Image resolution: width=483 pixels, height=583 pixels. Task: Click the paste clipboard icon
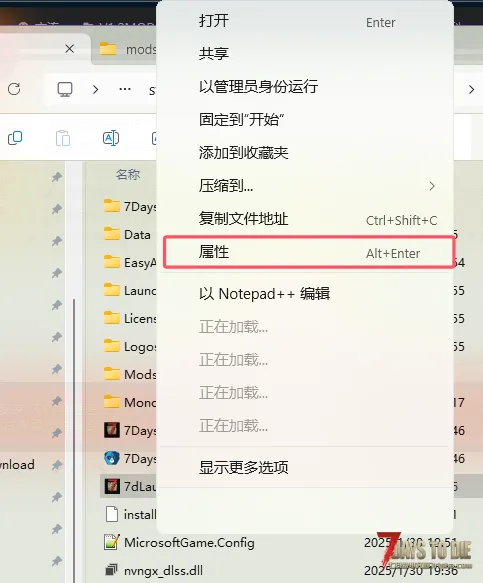(x=63, y=138)
